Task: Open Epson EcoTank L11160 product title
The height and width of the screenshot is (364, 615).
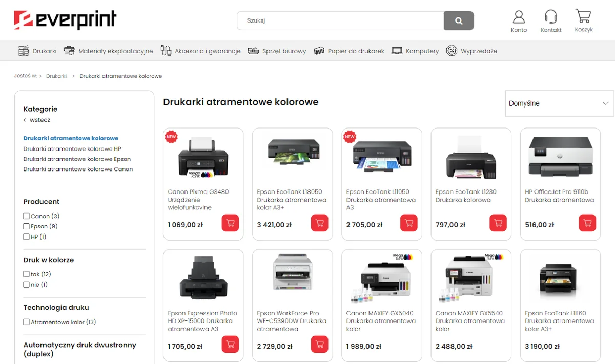Action: (559, 321)
